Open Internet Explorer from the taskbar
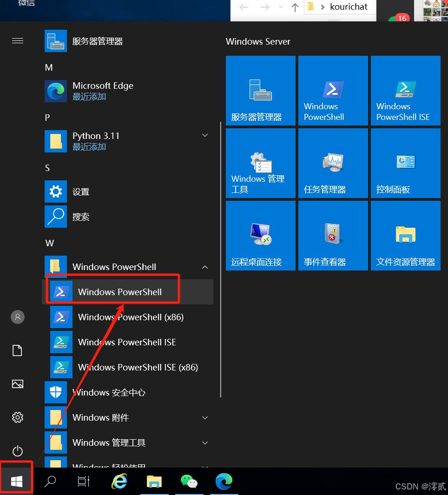The width and height of the screenshot is (448, 495). (x=119, y=482)
